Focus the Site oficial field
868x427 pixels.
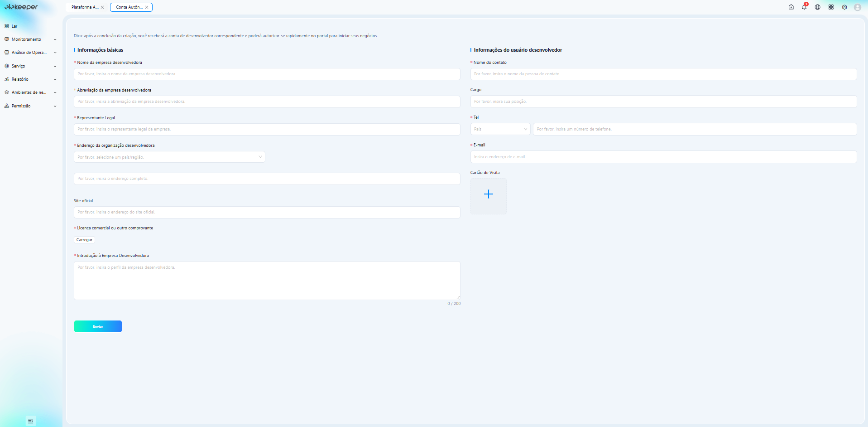coord(267,212)
